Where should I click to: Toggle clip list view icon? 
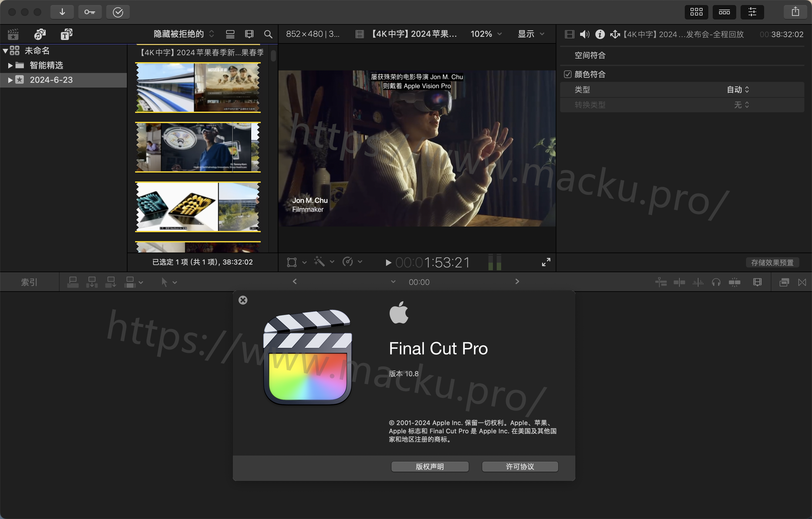230,34
